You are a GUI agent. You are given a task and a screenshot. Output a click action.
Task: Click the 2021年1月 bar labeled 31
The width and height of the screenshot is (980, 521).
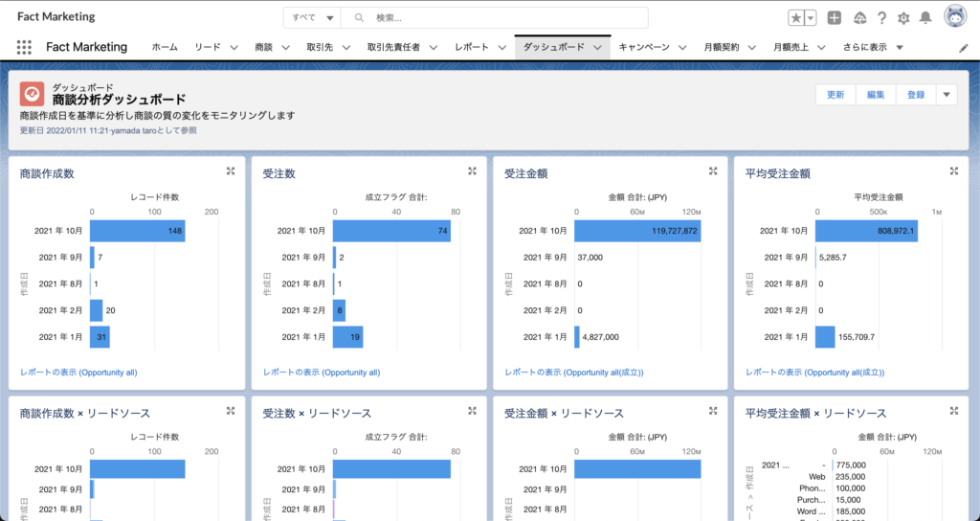point(100,337)
